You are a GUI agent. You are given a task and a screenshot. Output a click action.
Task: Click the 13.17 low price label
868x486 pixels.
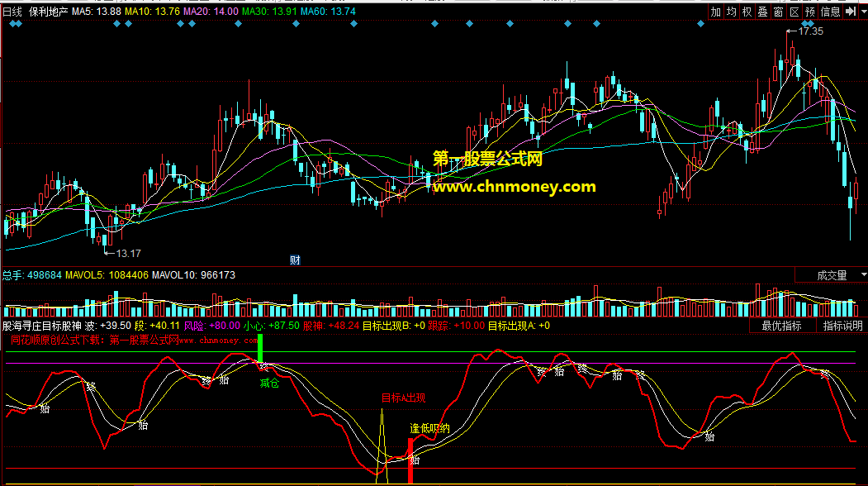[x=129, y=254]
